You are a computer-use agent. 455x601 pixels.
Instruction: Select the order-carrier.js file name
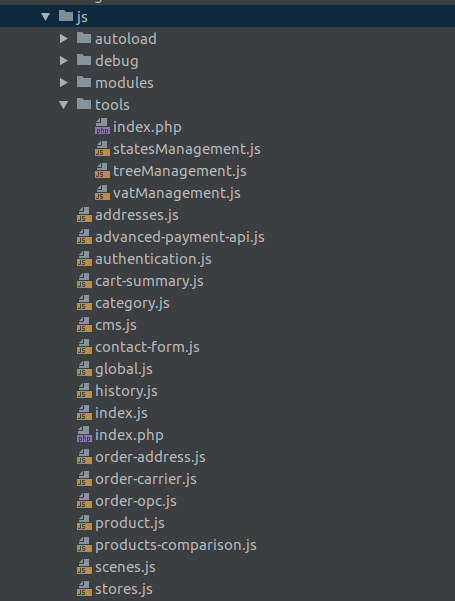pos(146,479)
